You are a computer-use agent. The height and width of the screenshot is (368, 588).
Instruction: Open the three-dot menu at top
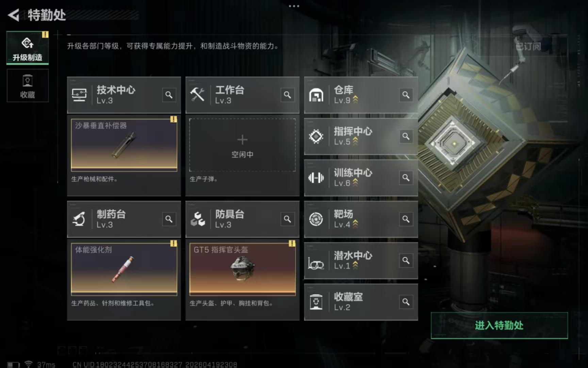click(x=294, y=6)
